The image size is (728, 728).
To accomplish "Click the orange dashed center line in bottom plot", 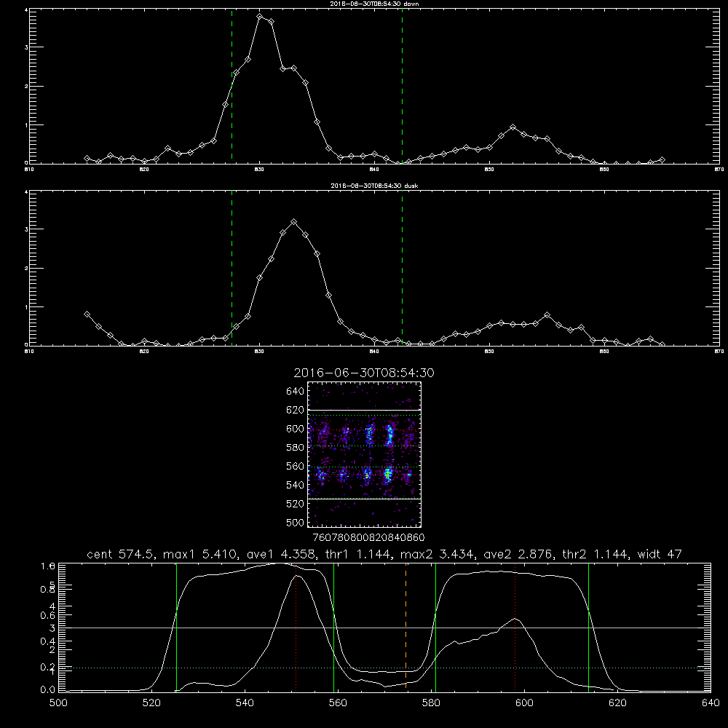I will pyautogui.click(x=405, y=627).
